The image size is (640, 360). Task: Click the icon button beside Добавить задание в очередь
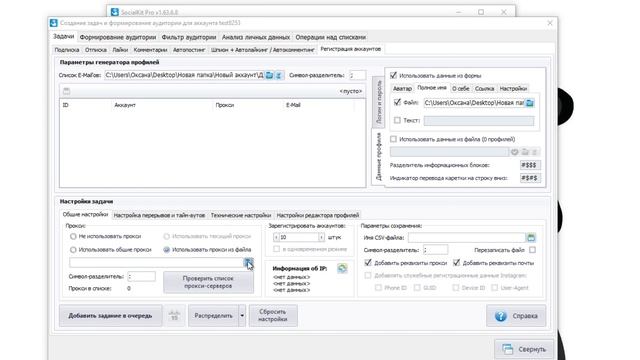click(174, 316)
